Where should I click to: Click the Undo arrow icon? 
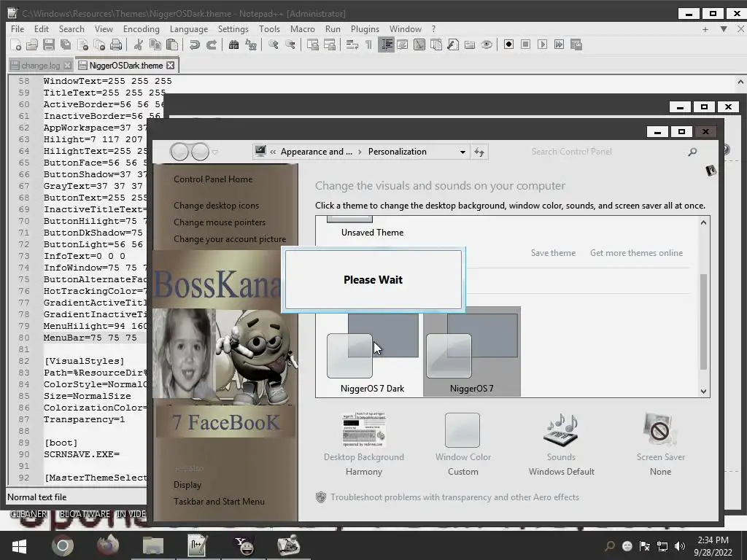click(x=194, y=44)
